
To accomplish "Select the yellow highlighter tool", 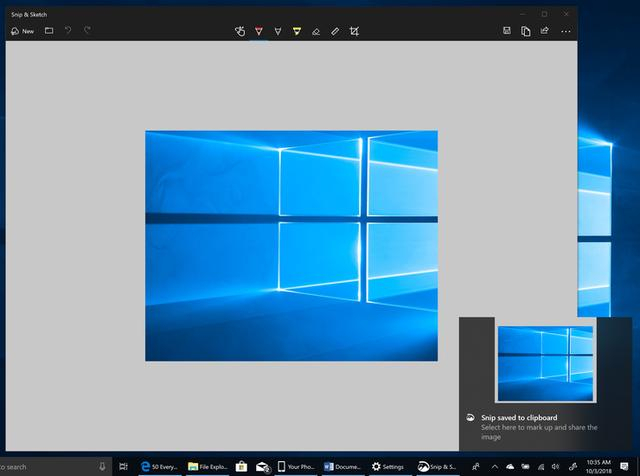I will point(297,31).
